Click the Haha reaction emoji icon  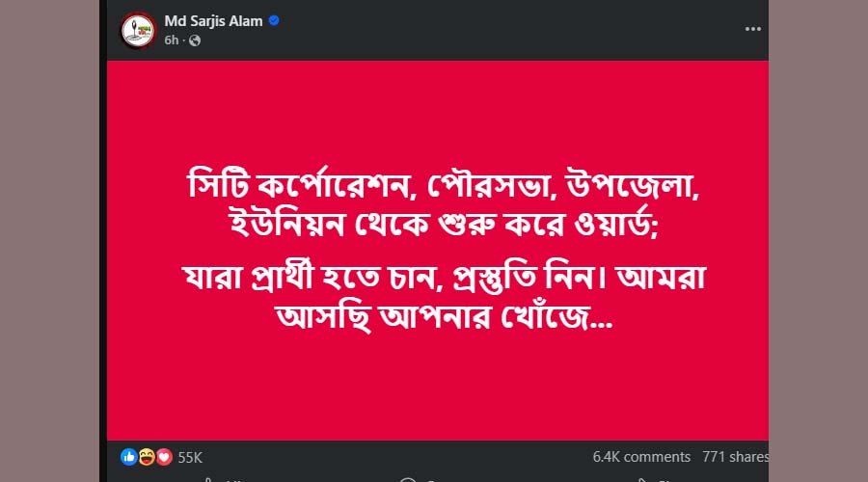pos(146,457)
